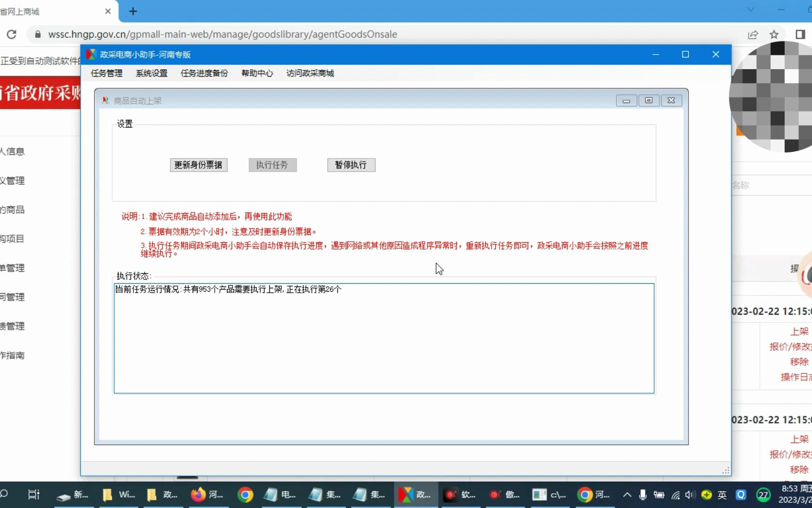Click the 暂停执行 button

click(x=351, y=165)
